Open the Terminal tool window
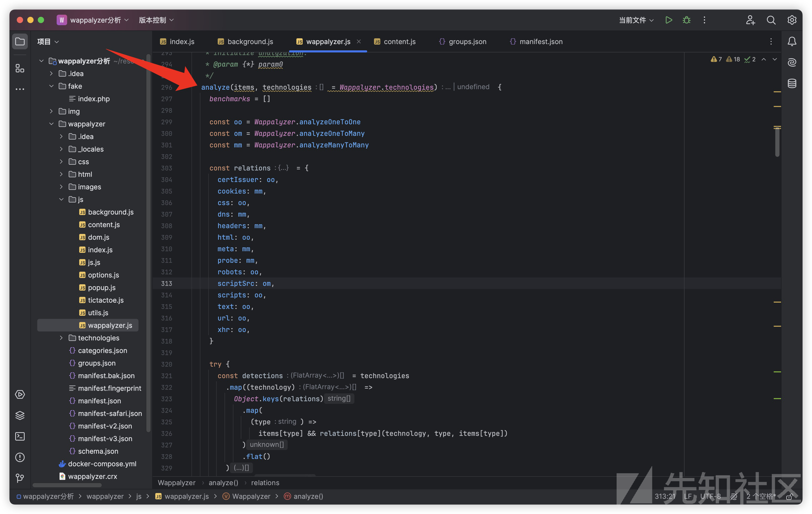 click(x=20, y=436)
